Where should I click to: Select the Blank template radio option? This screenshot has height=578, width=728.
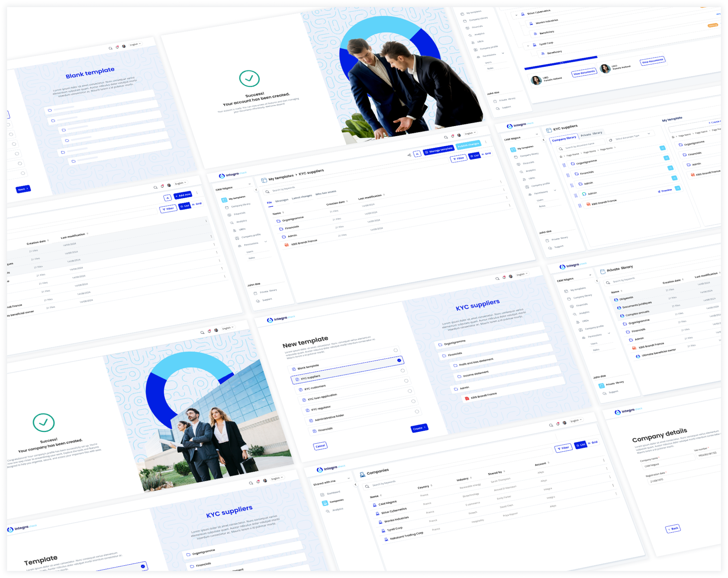(396, 350)
